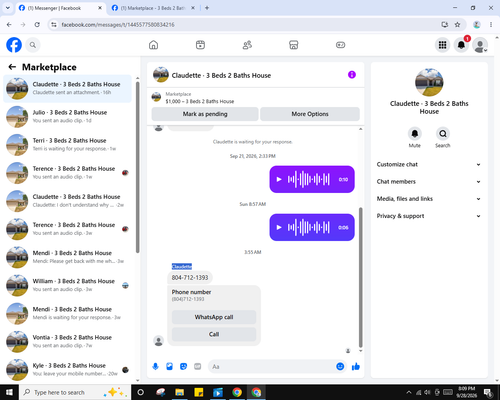Show hidden system tray icons
The image size is (500, 400).
[x=409, y=392]
